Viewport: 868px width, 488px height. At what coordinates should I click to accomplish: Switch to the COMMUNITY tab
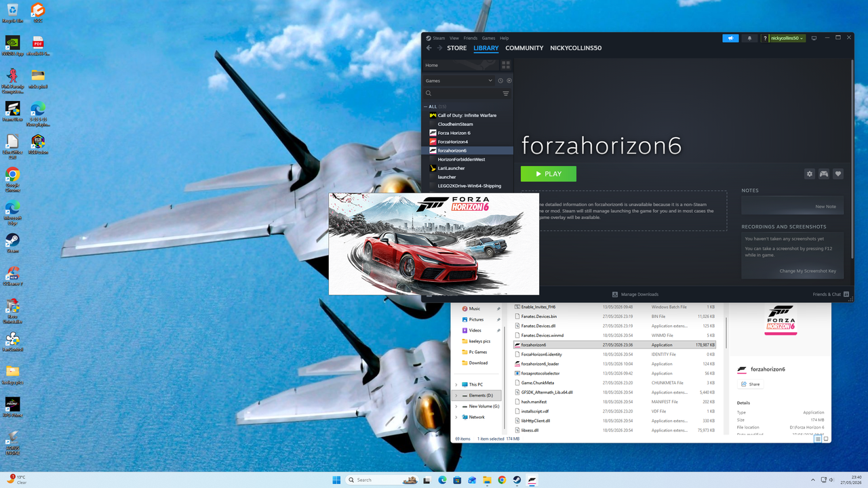click(524, 48)
